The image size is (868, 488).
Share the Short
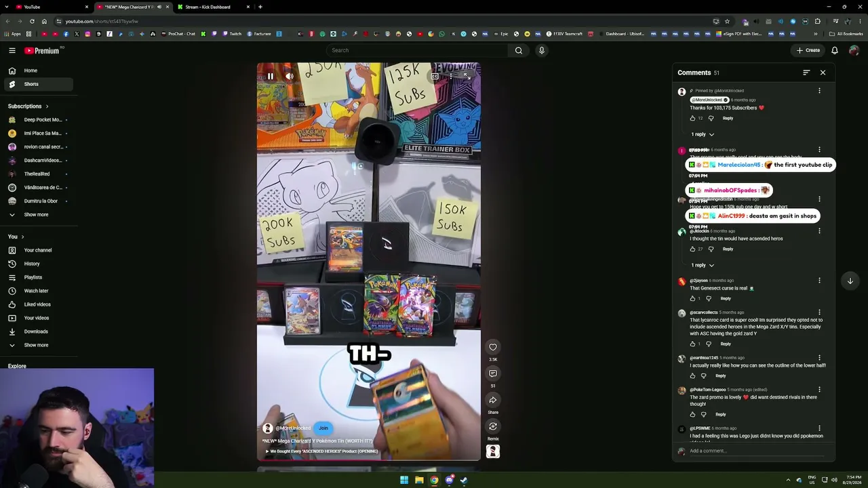point(493,400)
